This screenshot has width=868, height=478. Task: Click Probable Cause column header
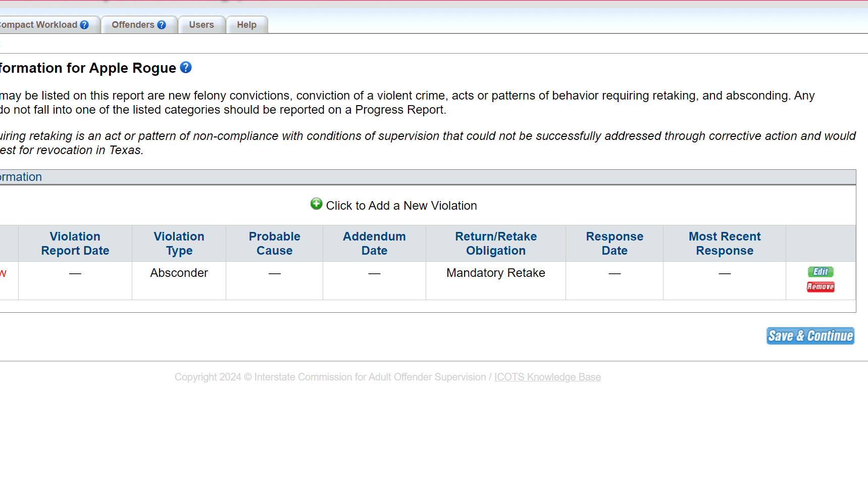pos(275,244)
